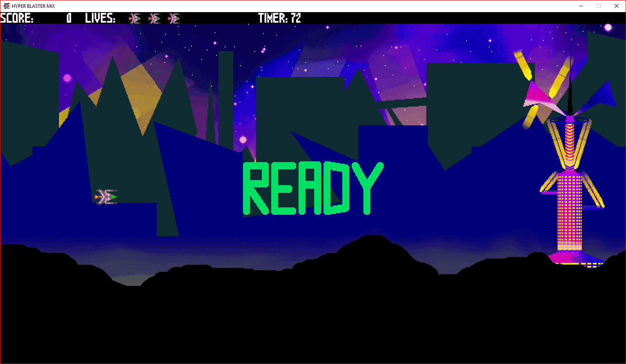Screen dimensions: 626x364
Task: Close the Hyper Blaster Mix window
Action: coord(617,6)
